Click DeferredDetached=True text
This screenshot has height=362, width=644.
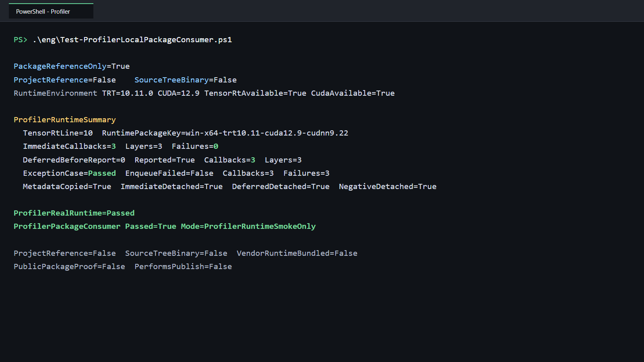point(281,187)
